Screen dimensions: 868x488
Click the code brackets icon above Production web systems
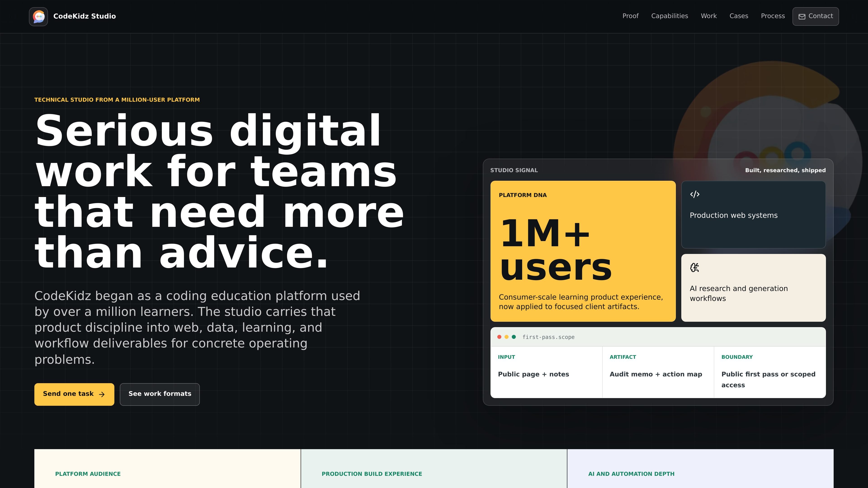point(695,194)
